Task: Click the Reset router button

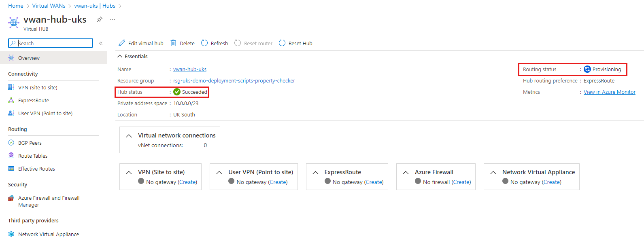Action: pos(253,43)
